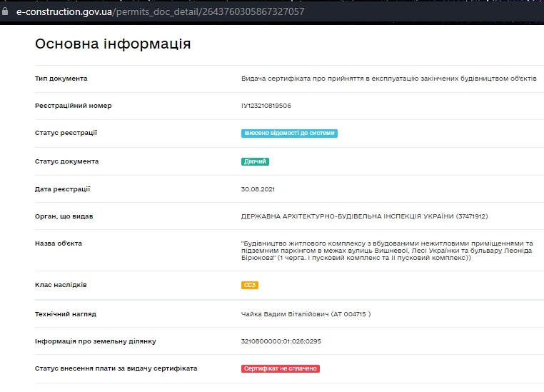Click the orange 'СС3' badge
544x392 pixels.
(250, 285)
